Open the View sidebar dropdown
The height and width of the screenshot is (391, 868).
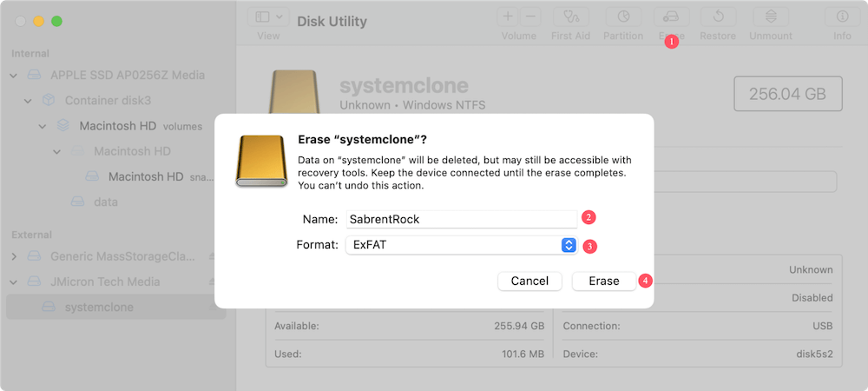coord(268,17)
